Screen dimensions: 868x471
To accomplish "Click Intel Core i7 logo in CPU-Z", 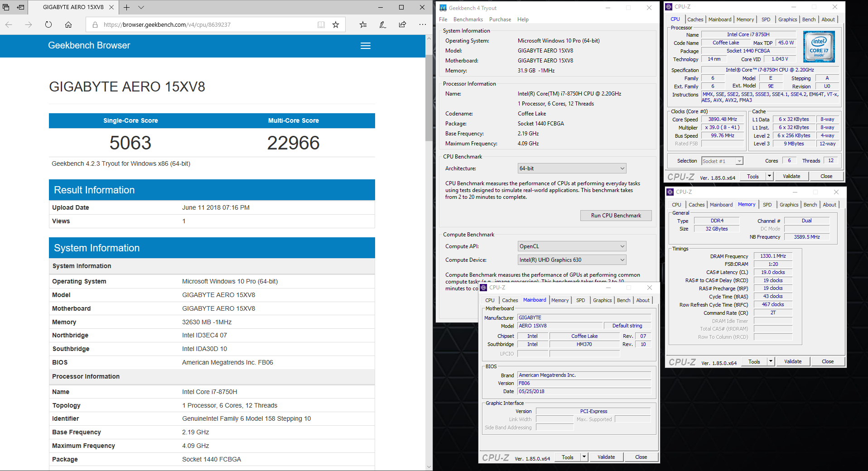I will [x=819, y=47].
